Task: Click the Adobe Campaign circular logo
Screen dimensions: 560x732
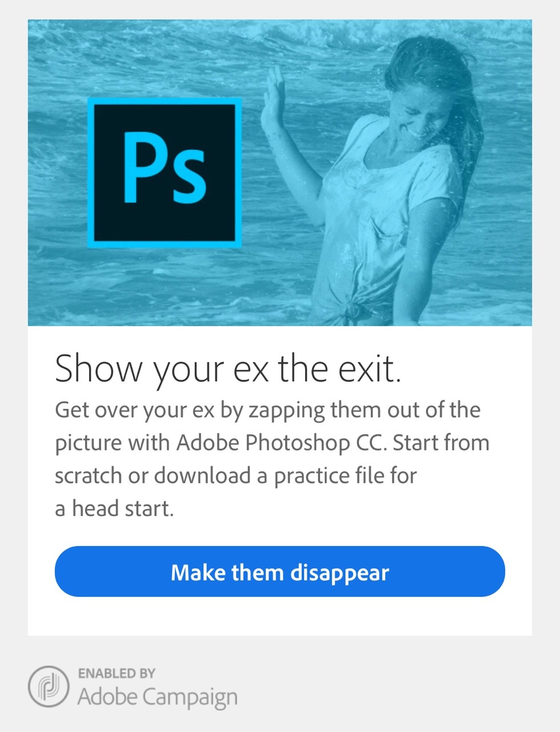Action: (x=49, y=686)
